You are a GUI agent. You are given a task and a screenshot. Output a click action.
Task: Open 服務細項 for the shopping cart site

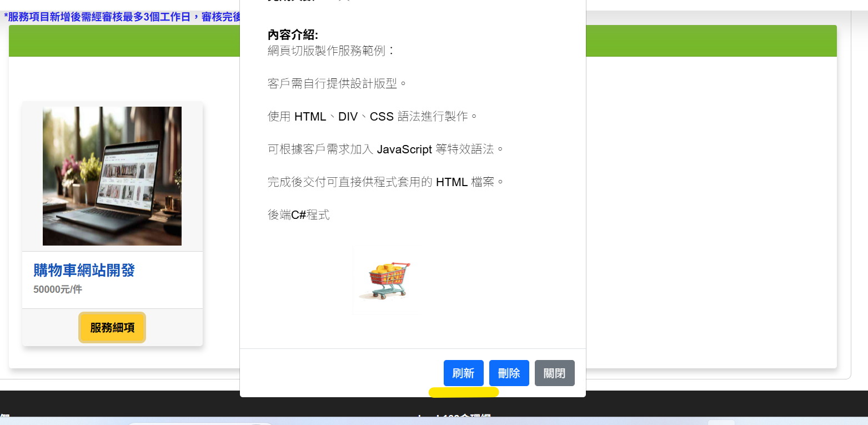pos(112,328)
